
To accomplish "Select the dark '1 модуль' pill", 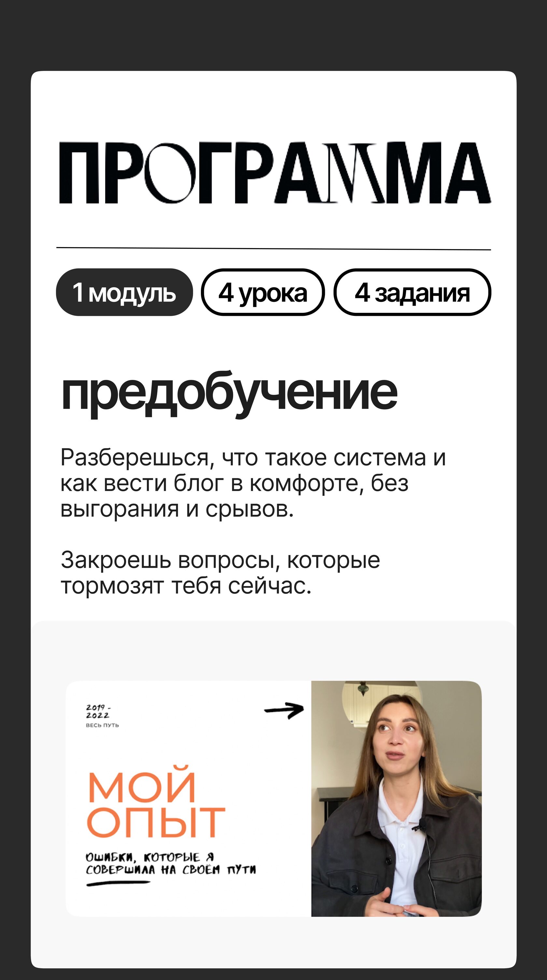I will (124, 292).
